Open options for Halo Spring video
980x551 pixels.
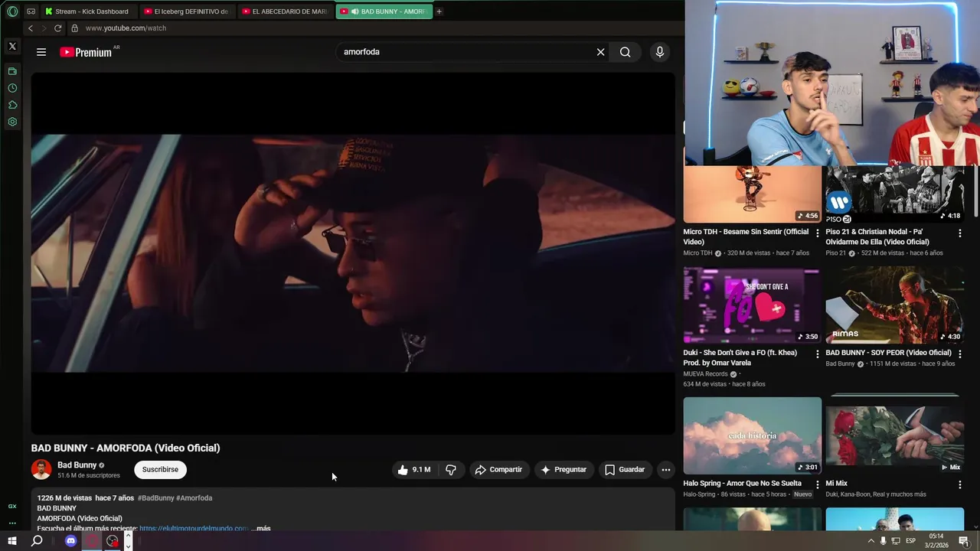(817, 484)
